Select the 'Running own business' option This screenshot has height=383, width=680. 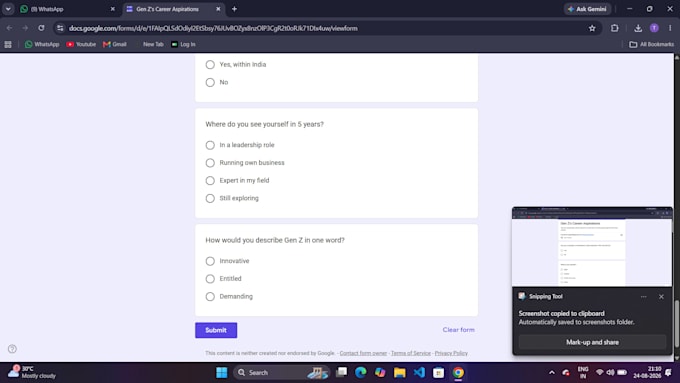coord(210,163)
